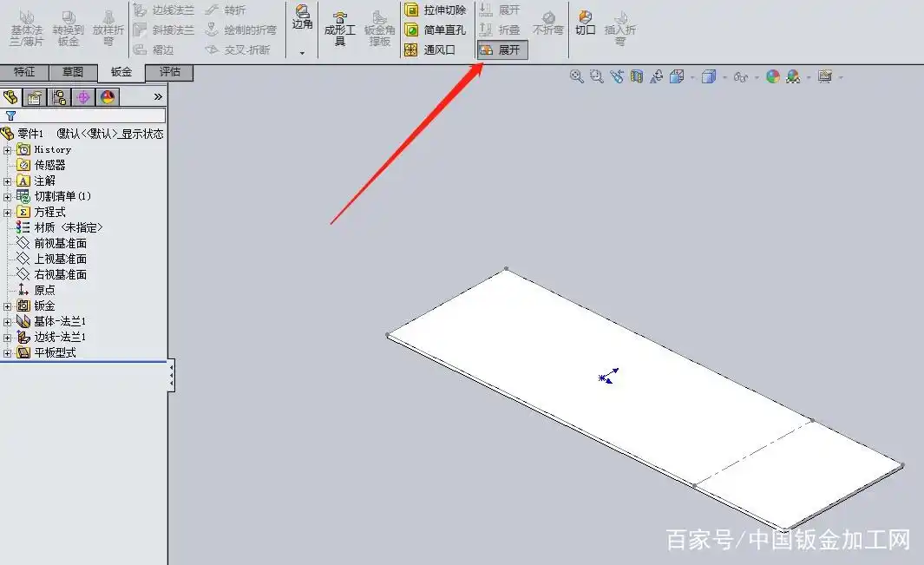Open the View Orientation cube icon
This screenshot has height=565, width=924.
[677, 76]
